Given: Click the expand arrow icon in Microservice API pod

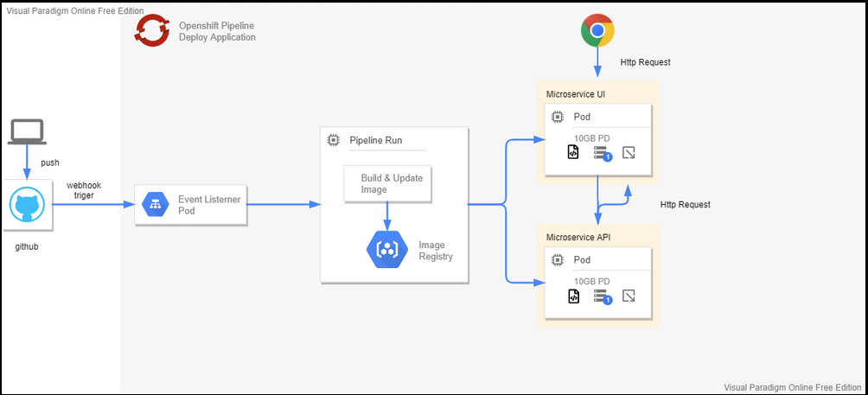Looking at the screenshot, I should [630, 296].
